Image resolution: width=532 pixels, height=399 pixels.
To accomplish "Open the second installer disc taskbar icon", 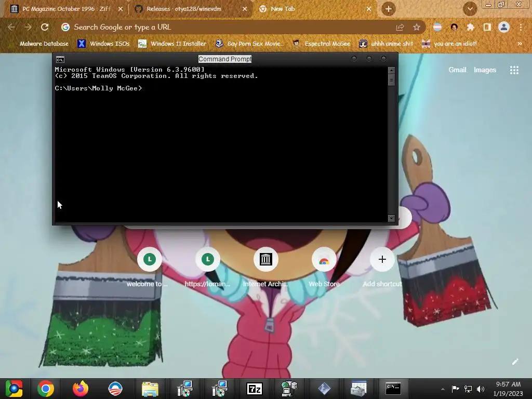I will pyautogui.click(x=220, y=389).
